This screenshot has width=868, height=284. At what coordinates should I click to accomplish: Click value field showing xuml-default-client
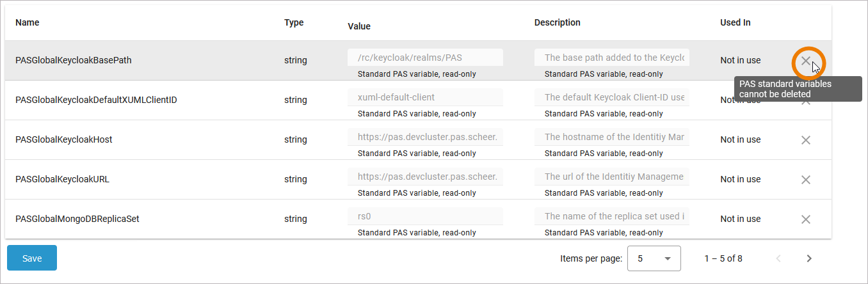click(x=425, y=97)
